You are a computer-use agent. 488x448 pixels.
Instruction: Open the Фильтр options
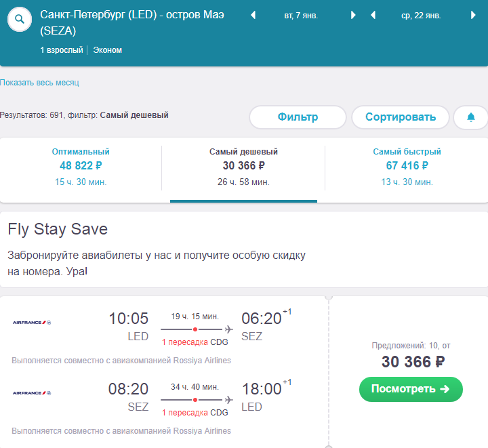point(298,117)
